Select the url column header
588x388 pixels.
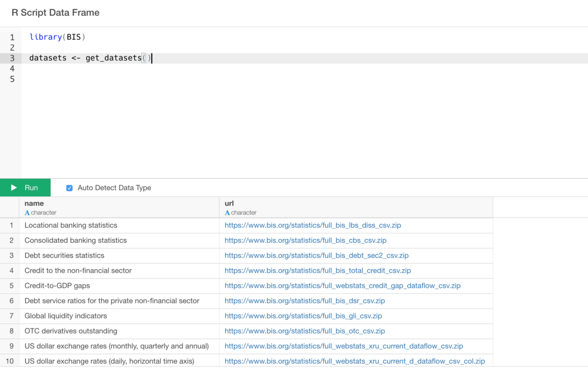(229, 204)
